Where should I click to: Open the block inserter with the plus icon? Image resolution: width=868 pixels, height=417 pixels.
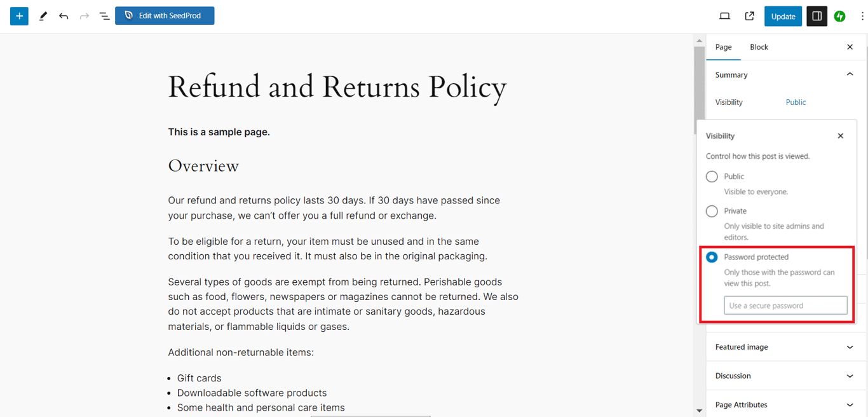pos(18,15)
